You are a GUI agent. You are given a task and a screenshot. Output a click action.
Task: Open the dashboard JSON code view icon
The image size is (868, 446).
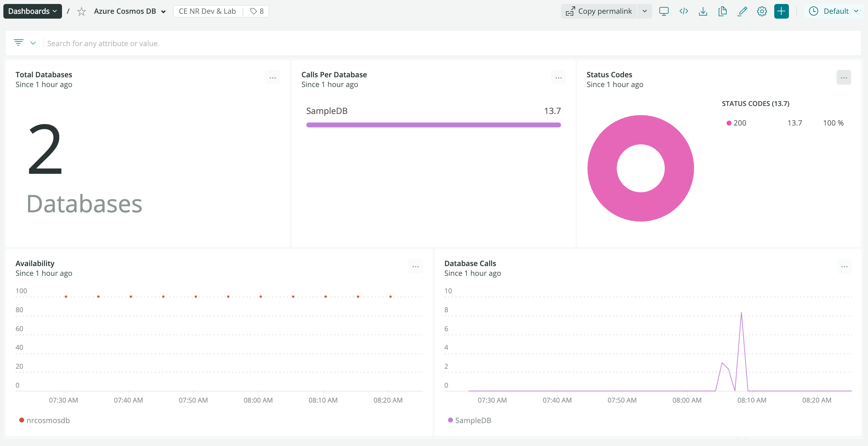click(x=683, y=12)
